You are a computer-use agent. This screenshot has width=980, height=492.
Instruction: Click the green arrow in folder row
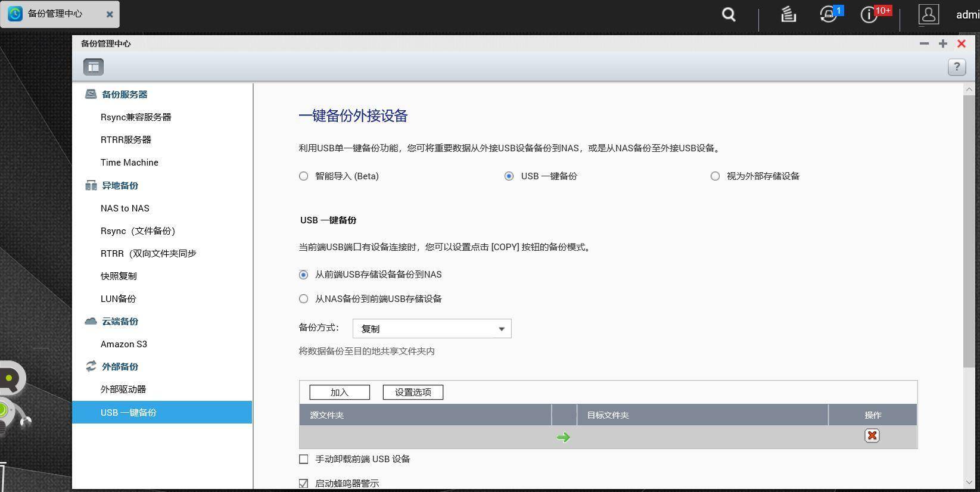(x=564, y=437)
